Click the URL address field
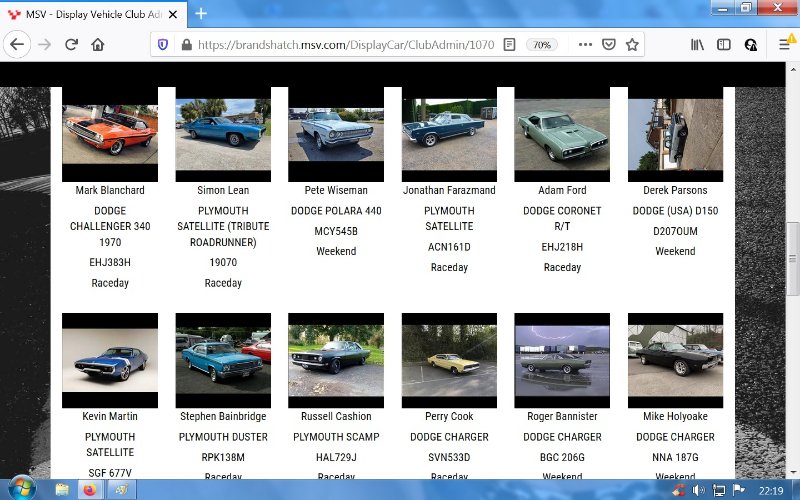The width and height of the screenshot is (800, 500). click(x=340, y=45)
